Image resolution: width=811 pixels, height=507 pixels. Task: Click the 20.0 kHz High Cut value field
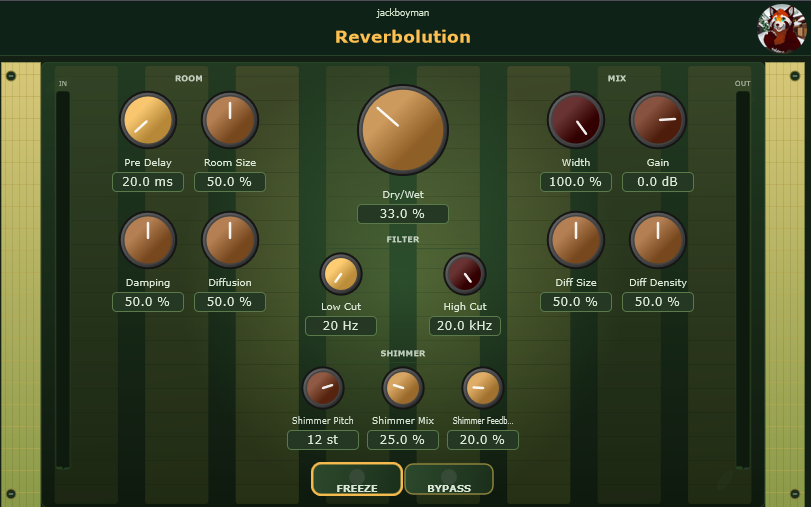pos(464,326)
